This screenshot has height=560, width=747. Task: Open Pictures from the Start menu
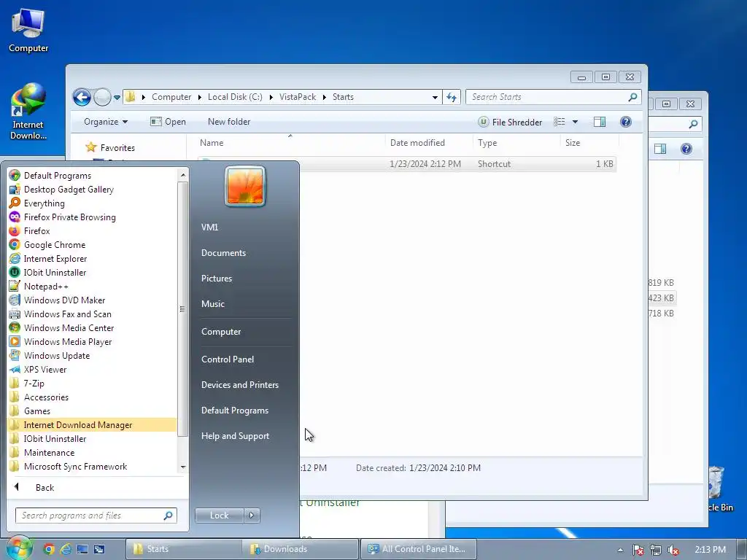coord(216,278)
